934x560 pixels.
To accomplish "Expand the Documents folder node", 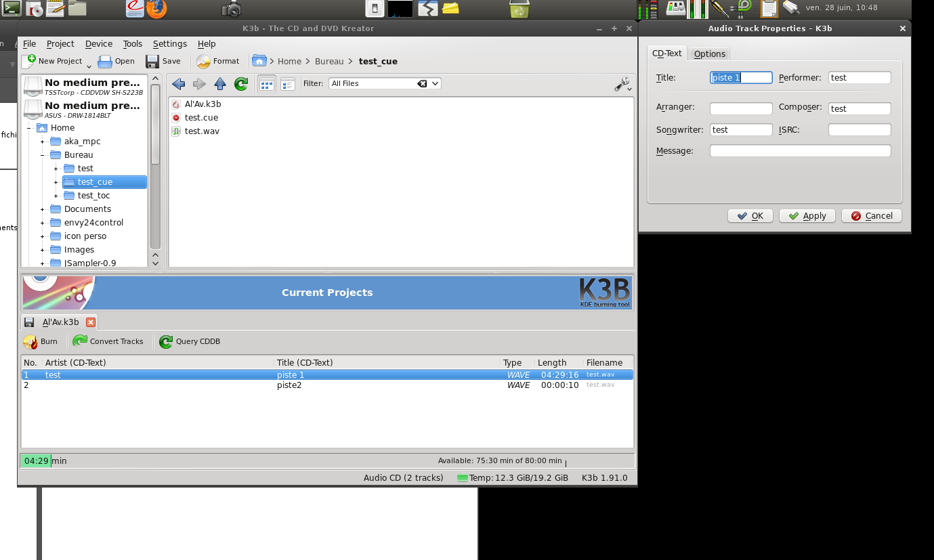I will tap(42, 209).
